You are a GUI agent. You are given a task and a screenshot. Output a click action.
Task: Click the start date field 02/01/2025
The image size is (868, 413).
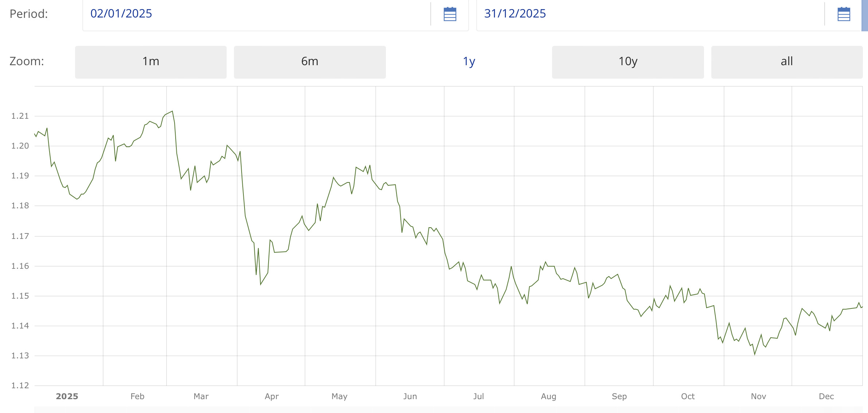pyautogui.click(x=255, y=14)
